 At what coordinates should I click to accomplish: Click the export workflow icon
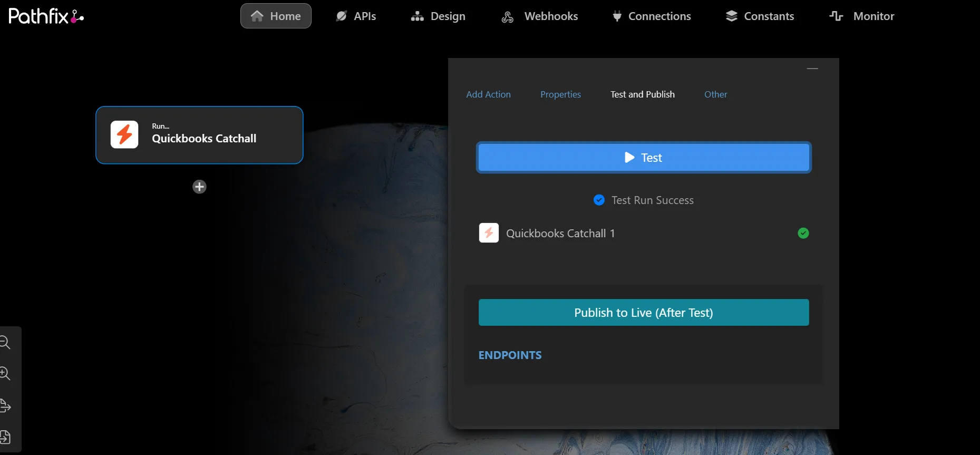[x=5, y=406]
